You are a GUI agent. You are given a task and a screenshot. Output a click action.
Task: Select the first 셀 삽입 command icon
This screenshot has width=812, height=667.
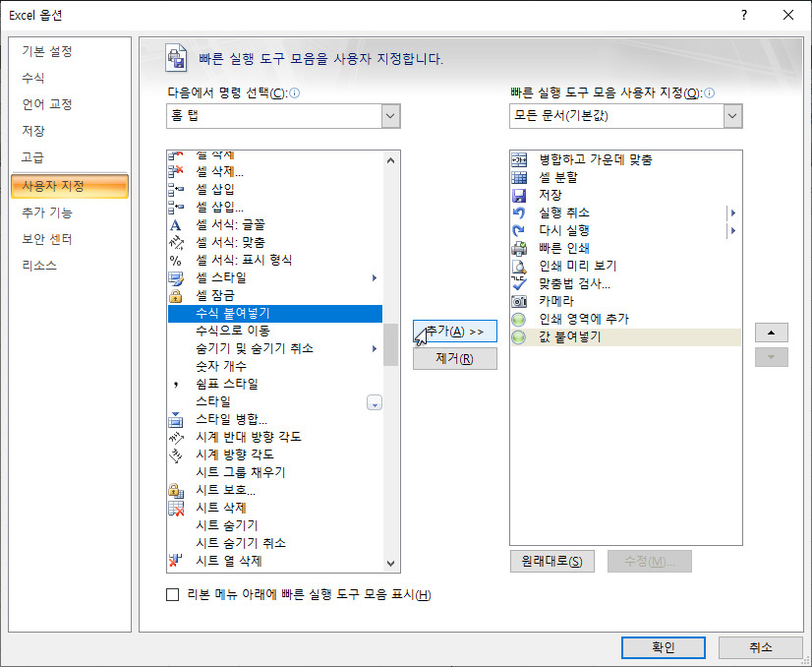[x=176, y=189]
